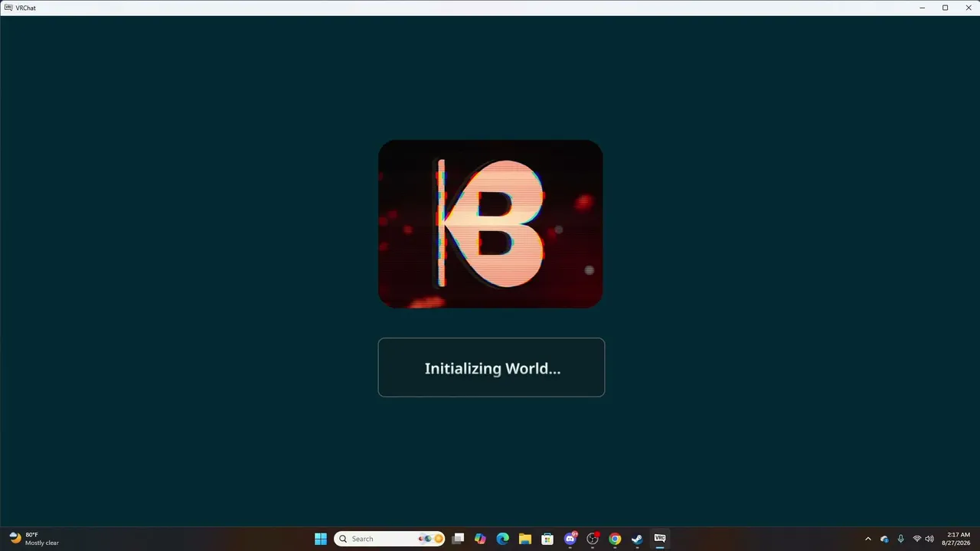
Task: Open Microsoft Edge from the taskbar
Action: pos(502,539)
